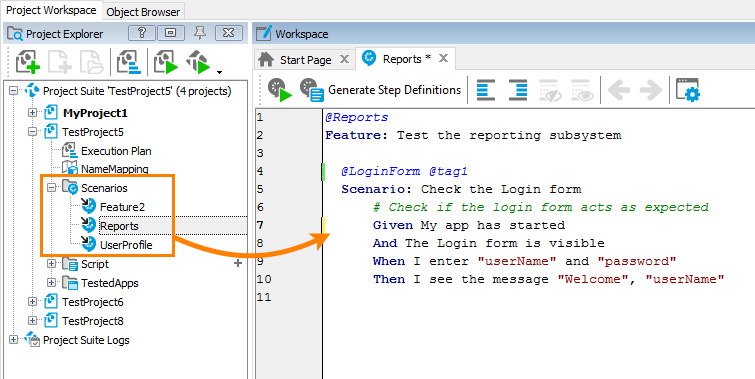Screen dimensions: 755x379
Task: Collapse the Scenarios folder node
Action: tap(51, 188)
